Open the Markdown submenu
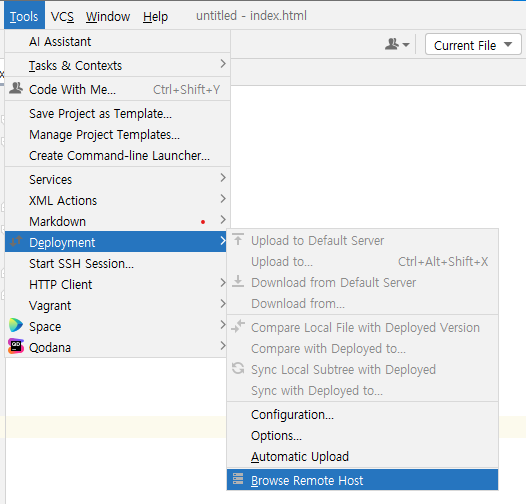The height and width of the screenshot is (504, 526). click(x=117, y=221)
